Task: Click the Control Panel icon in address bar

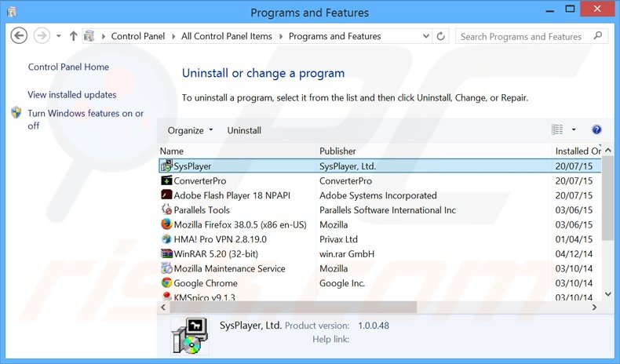Action: (89, 36)
